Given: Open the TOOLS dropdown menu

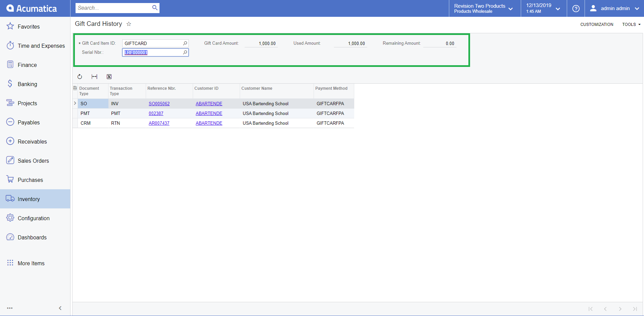Looking at the screenshot, I should coord(631,25).
